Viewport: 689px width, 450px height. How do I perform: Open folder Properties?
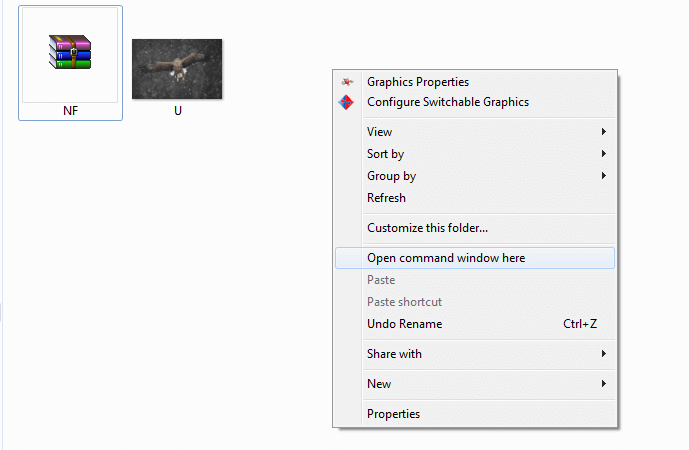click(393, 414)
